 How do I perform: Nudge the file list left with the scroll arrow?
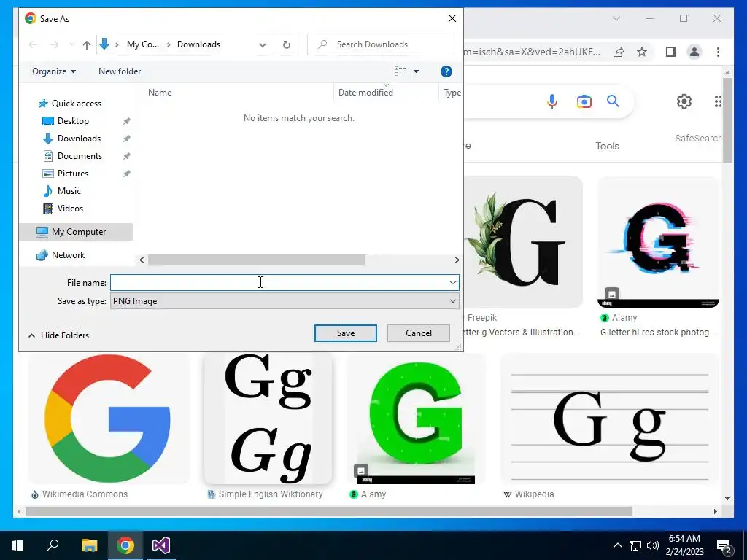(x=142, y=260)
